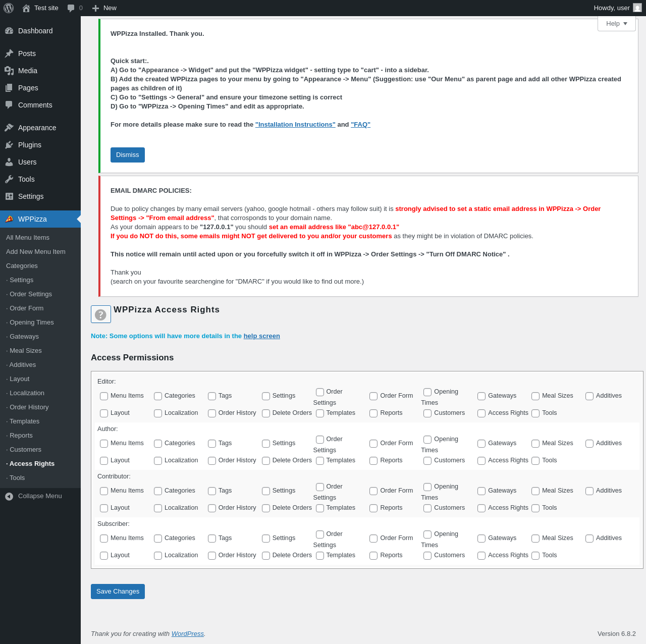
Task: Open All Menu Items submenu
Action: 28,238
